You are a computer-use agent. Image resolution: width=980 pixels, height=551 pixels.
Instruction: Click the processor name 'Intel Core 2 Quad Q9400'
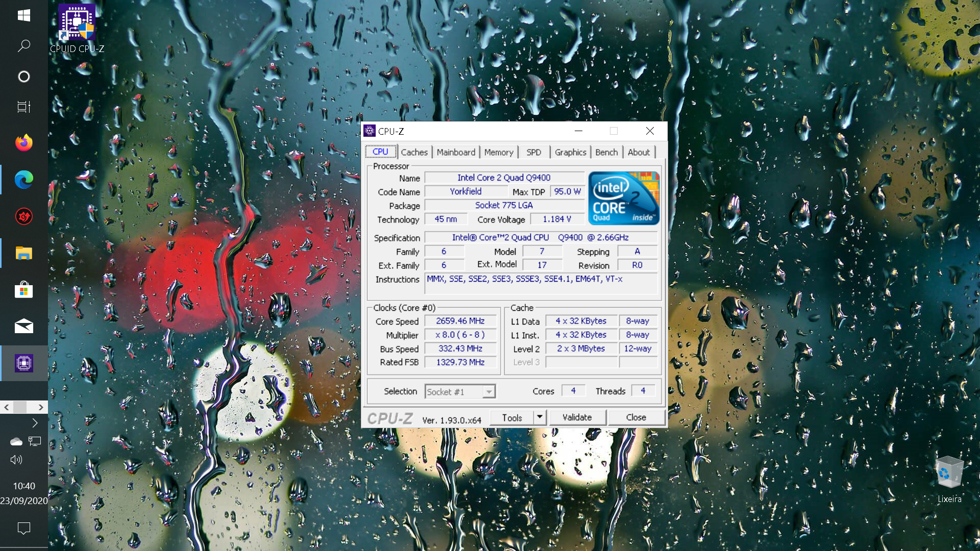click(x=504, y=178)
